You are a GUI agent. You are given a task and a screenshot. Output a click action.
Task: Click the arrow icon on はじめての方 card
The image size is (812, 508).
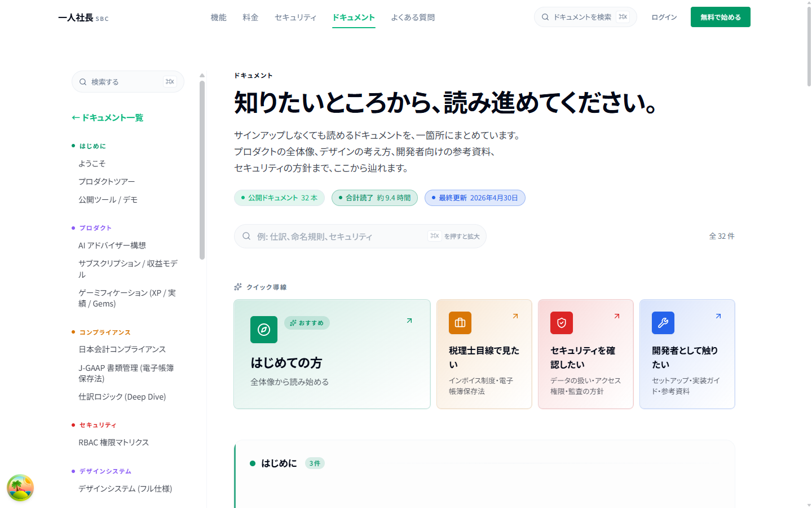click(409, 321)
